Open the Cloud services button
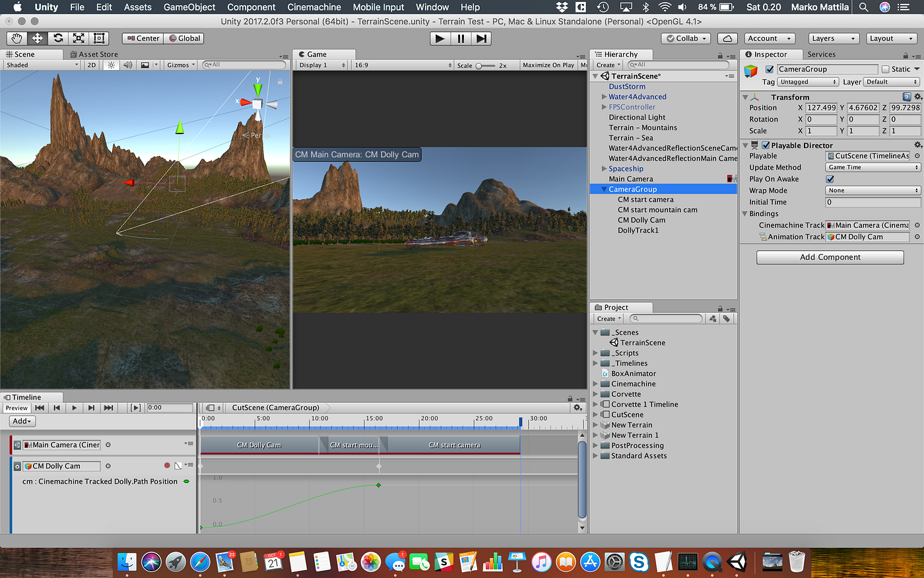The width and height of the screenshot is (924, 578). tap(727, 38)
